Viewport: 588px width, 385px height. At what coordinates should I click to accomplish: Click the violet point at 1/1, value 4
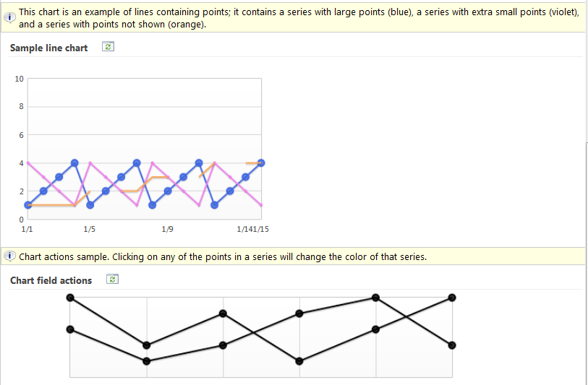pos(28,163)
